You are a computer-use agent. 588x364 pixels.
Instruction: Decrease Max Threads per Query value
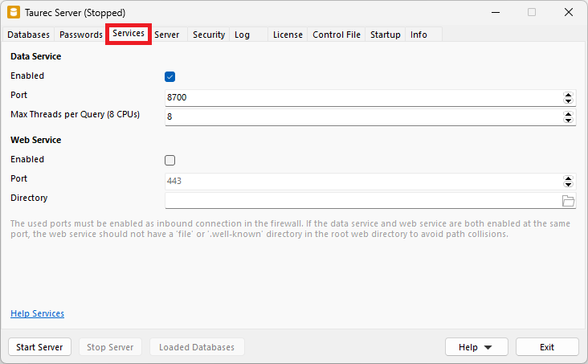coord(568,120)
